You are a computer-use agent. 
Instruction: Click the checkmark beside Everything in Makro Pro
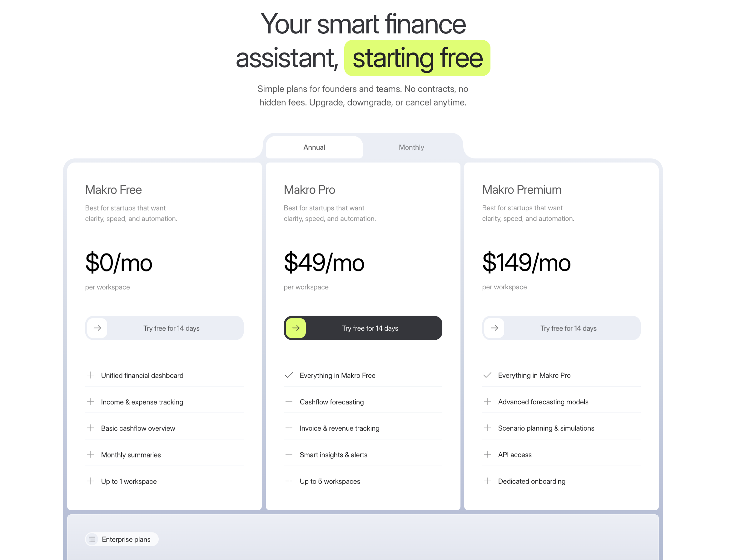[x=487, y=375]
